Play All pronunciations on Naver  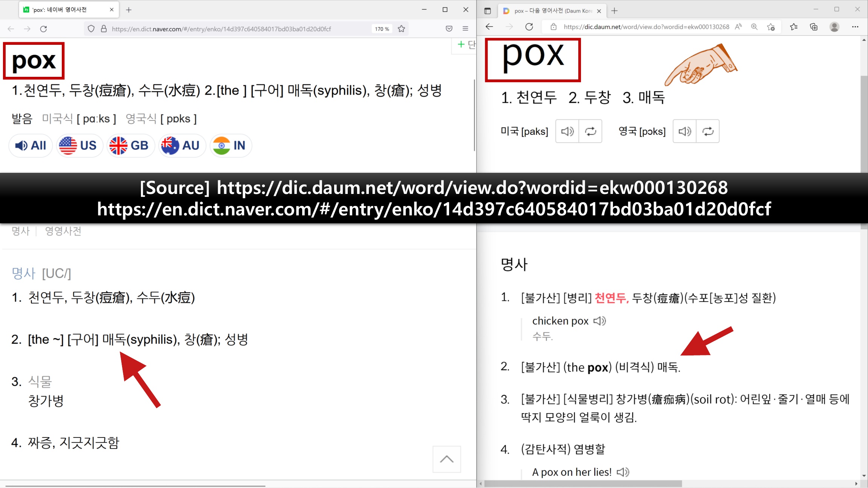tap(31, 145)
